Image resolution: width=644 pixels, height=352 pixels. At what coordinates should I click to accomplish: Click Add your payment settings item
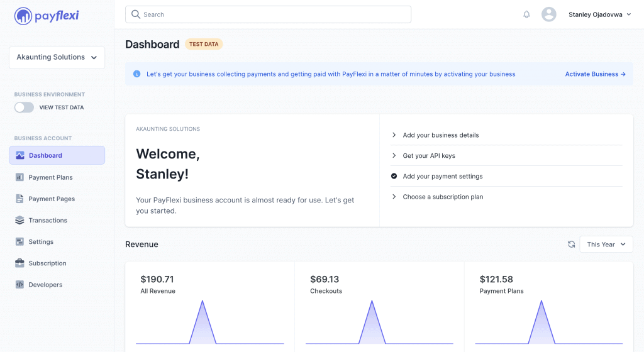click(506, 176)
